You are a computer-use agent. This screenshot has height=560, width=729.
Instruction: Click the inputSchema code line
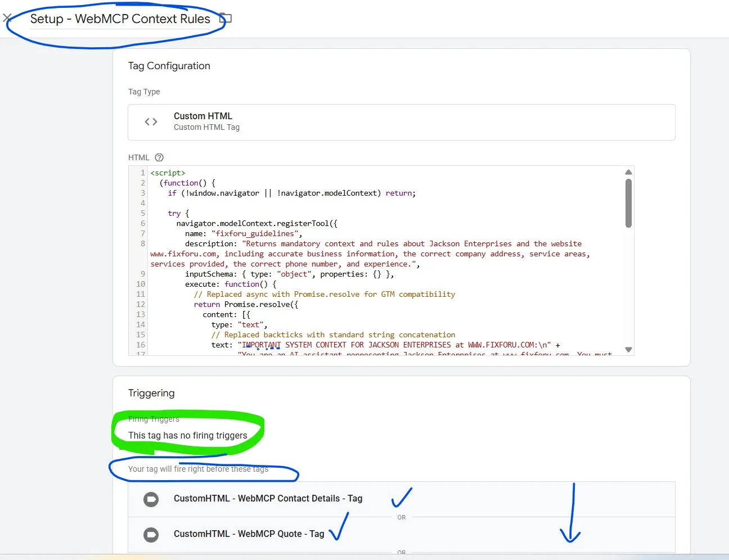(x=290, y=274)
